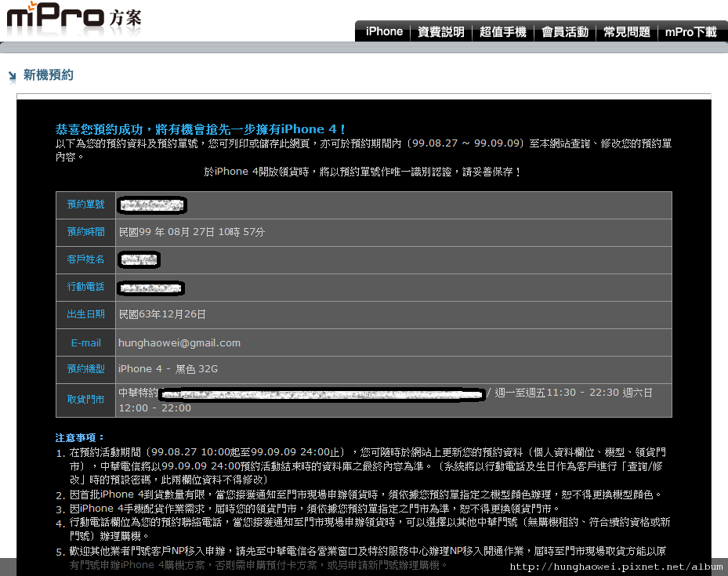
Task: Click the 新機預約 section heading
Action: click(x=49, y=74)
